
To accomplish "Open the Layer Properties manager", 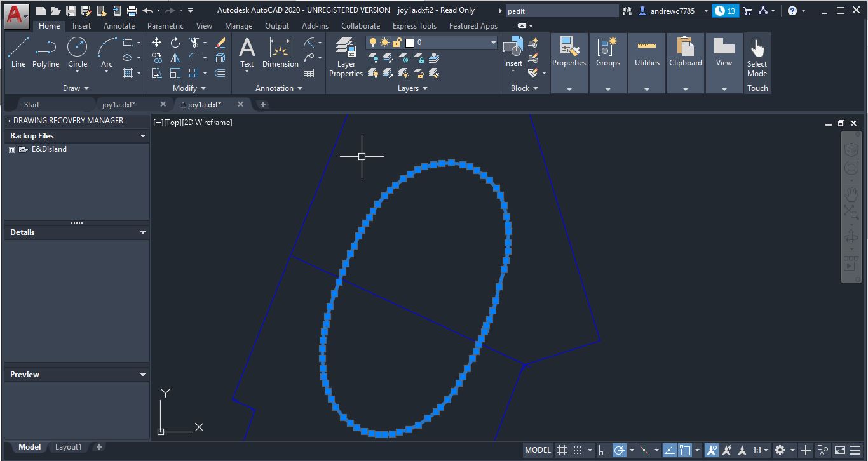I will [345, 57].
